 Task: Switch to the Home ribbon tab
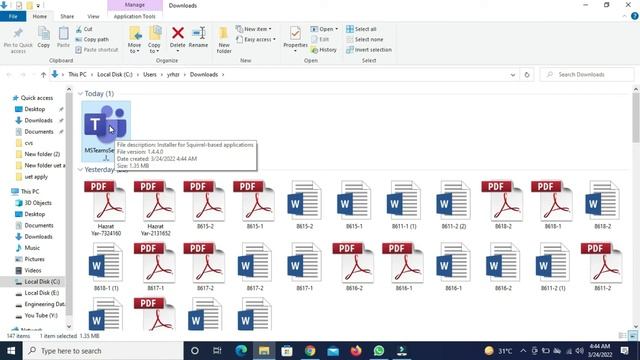(40, 16)
